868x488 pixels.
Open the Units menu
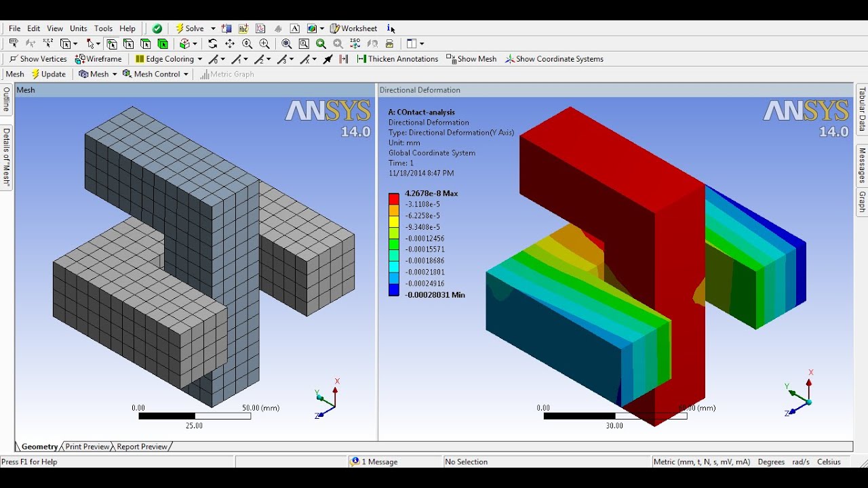pos(79,28)
